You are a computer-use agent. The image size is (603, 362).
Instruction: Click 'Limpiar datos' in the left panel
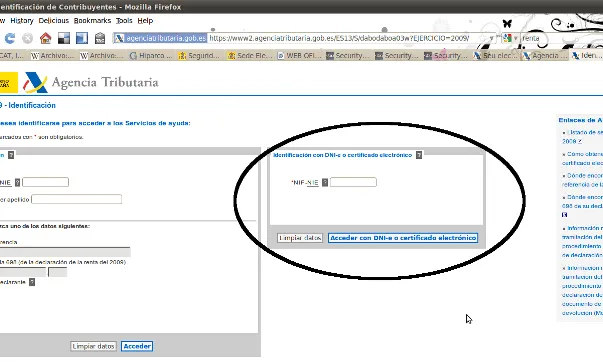(x=93, y=346)
